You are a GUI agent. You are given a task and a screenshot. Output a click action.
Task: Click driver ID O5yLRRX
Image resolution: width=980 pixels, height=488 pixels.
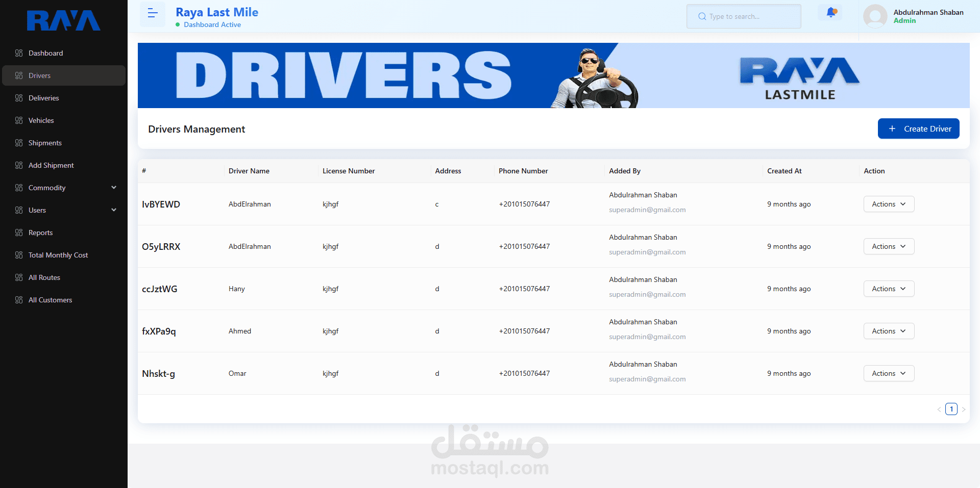coord(161,246)
